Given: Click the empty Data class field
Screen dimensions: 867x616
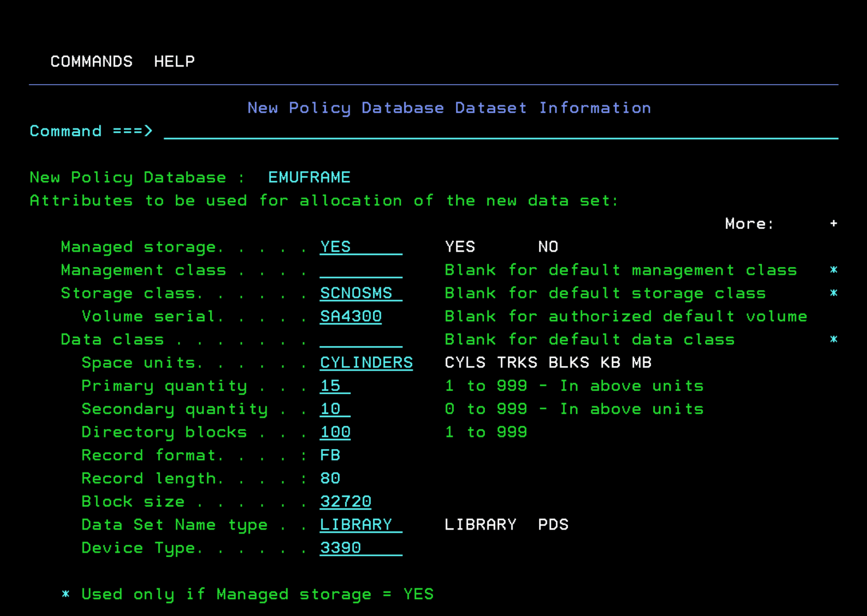Looking at the screenshot, I should [360, 339].
